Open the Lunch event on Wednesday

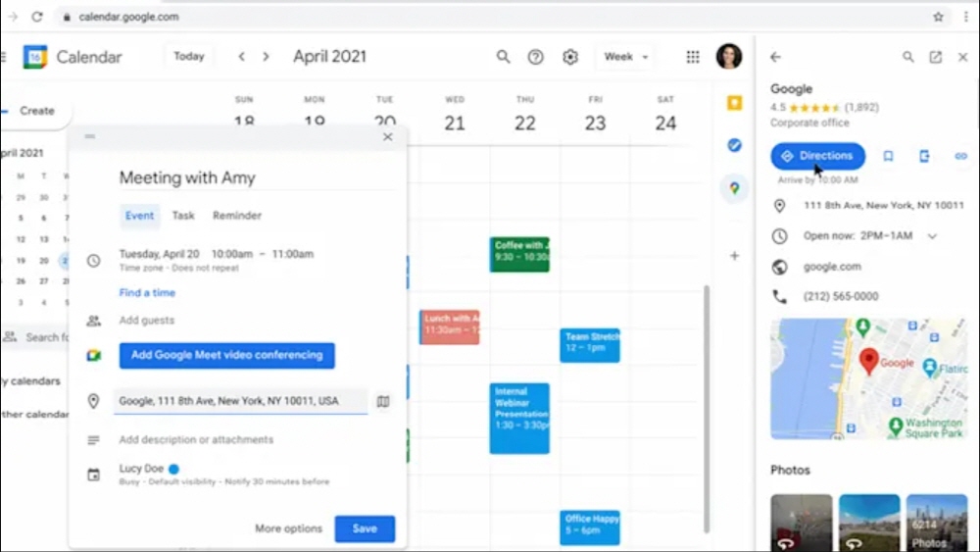click(x=450, y=326)
